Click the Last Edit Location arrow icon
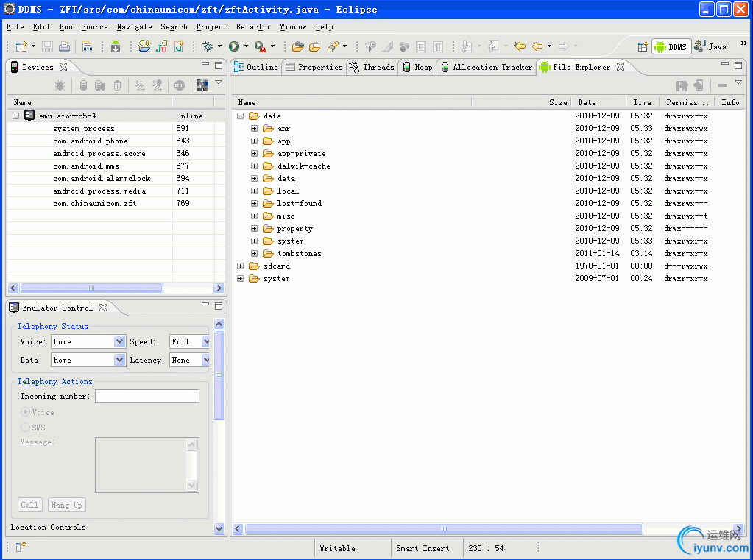The image size is (753, 560). click(520, 46)
